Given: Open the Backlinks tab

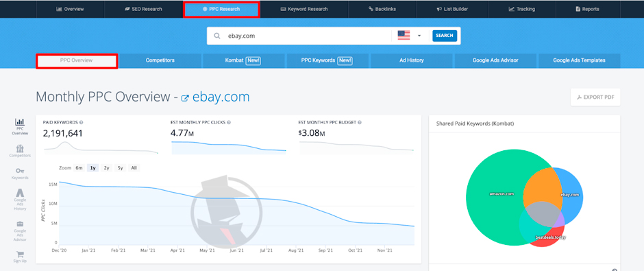Looking at the screenshot, I should point(382,9).
